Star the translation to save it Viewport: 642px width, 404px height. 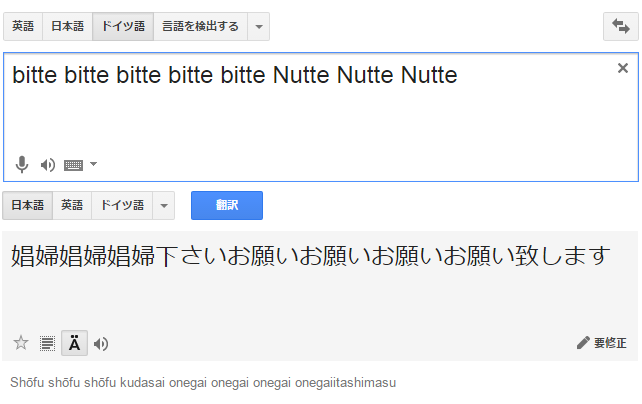(x=21, y=344)
